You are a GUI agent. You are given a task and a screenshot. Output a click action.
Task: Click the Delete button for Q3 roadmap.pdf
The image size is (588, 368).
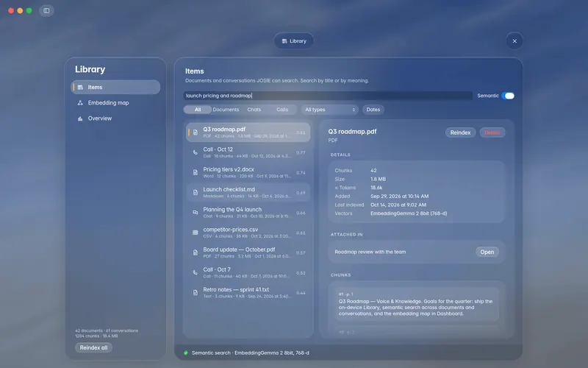pos(492,132)
